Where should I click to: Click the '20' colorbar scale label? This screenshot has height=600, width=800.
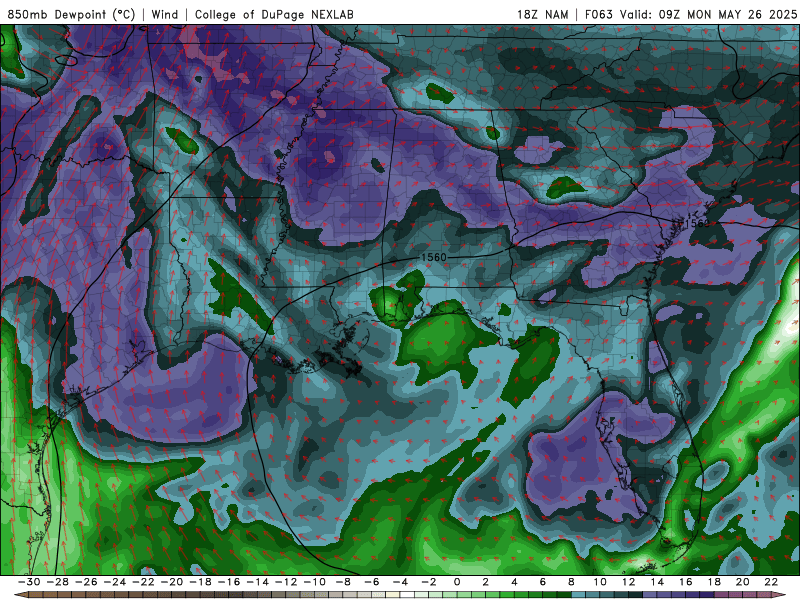pyautogui.click(x=743, y=582)
